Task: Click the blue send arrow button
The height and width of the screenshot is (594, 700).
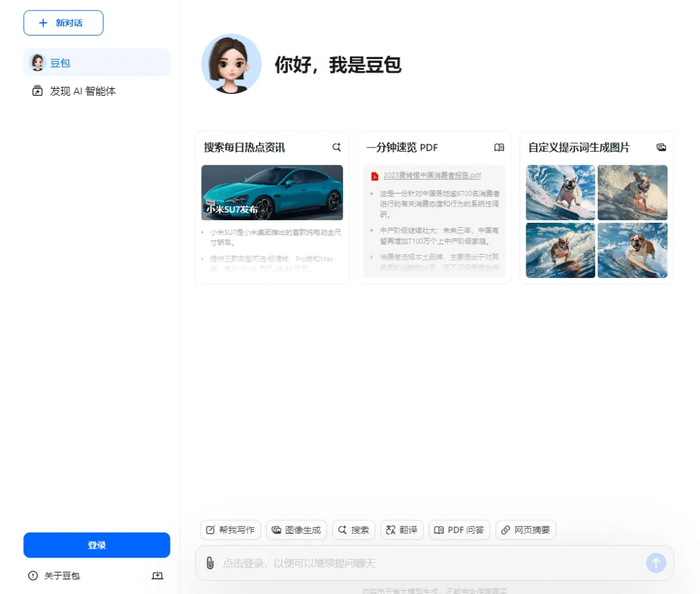Action: point(656,563)
